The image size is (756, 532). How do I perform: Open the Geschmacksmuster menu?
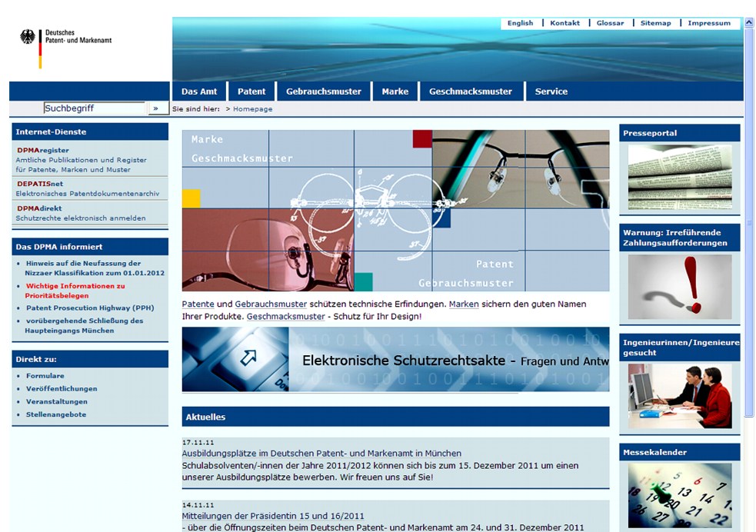pos(471,91)
